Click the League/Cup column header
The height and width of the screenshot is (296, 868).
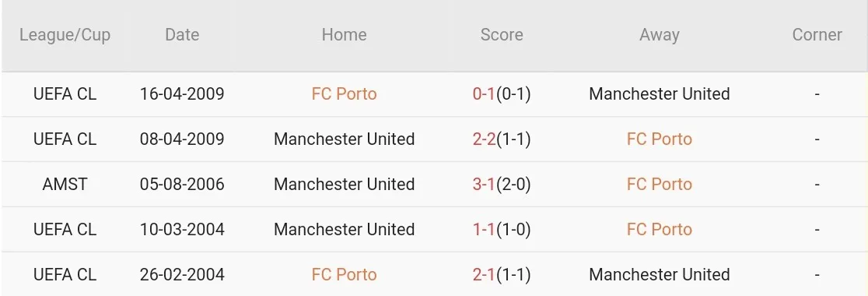click(x=65, y=35)
